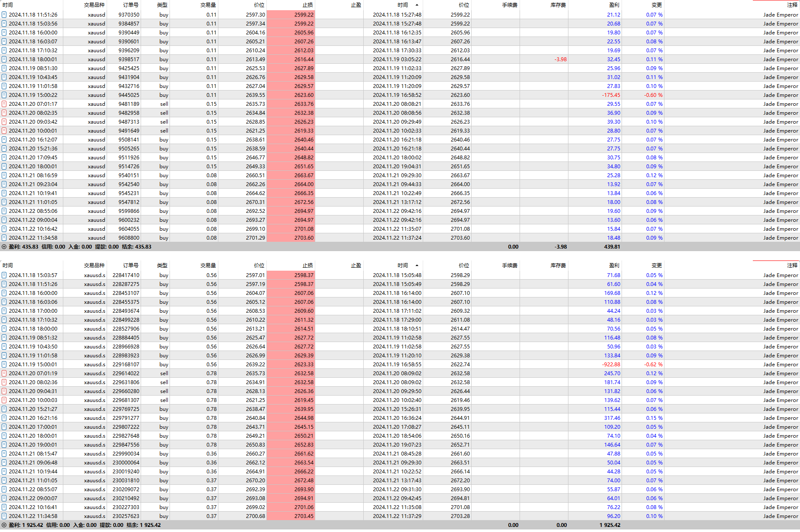
Task: Click the icon beside order 228527906
Action: (x=4, y=328)
